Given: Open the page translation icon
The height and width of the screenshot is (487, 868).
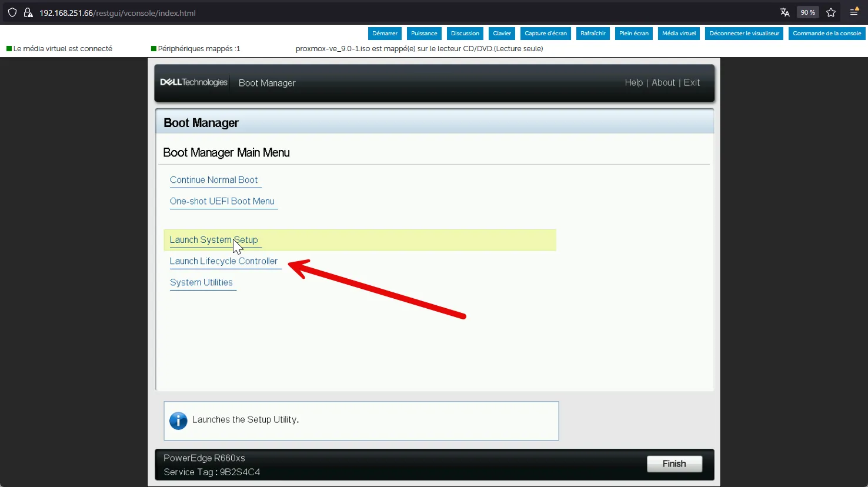Looking at the screenshot, I should [x=784, y=12].
